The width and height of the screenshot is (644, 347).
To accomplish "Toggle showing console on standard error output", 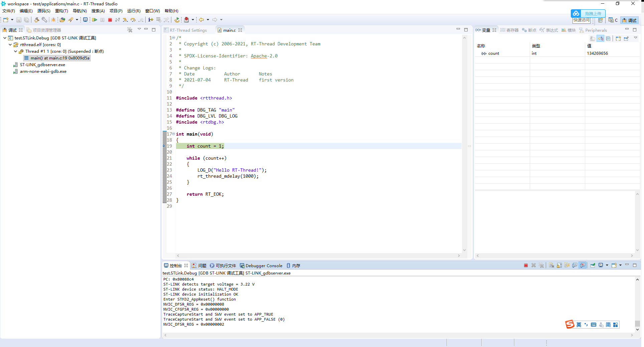I will pos(583,265).
